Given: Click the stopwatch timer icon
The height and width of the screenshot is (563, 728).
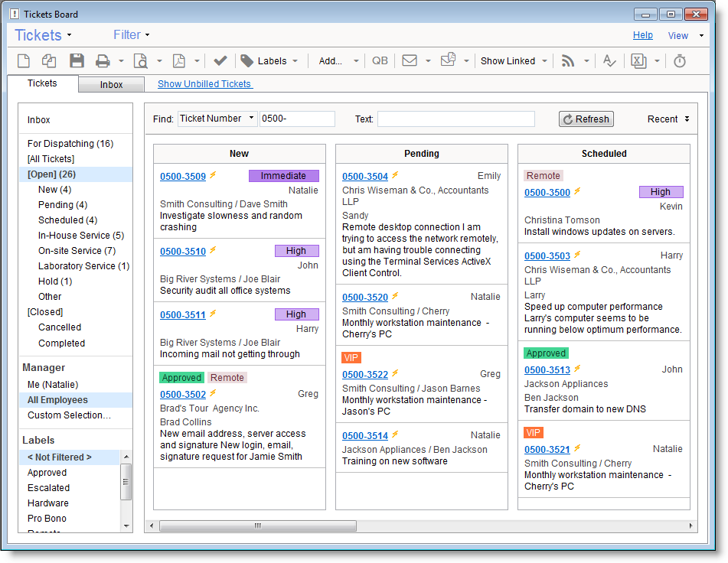Looking at the screenshot, I should 680,61.
